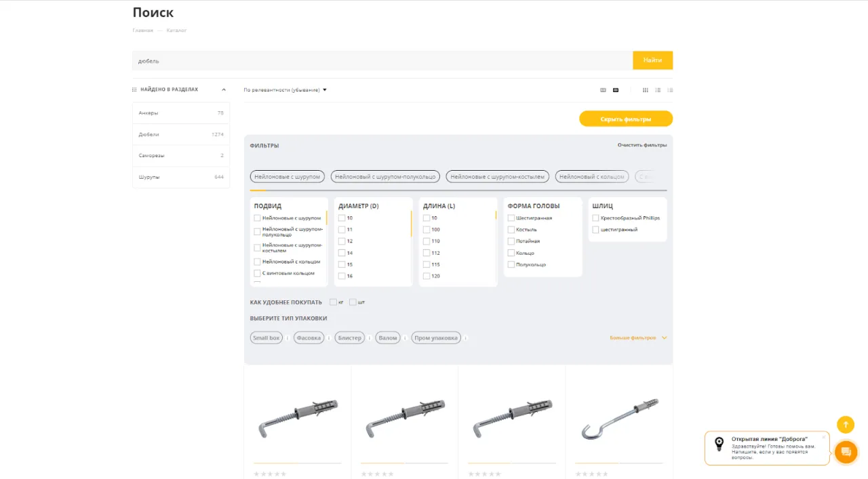Click "Скрыть фильтры" button
This screenshot has width=868, height=479.
click(x=625, y=119)
